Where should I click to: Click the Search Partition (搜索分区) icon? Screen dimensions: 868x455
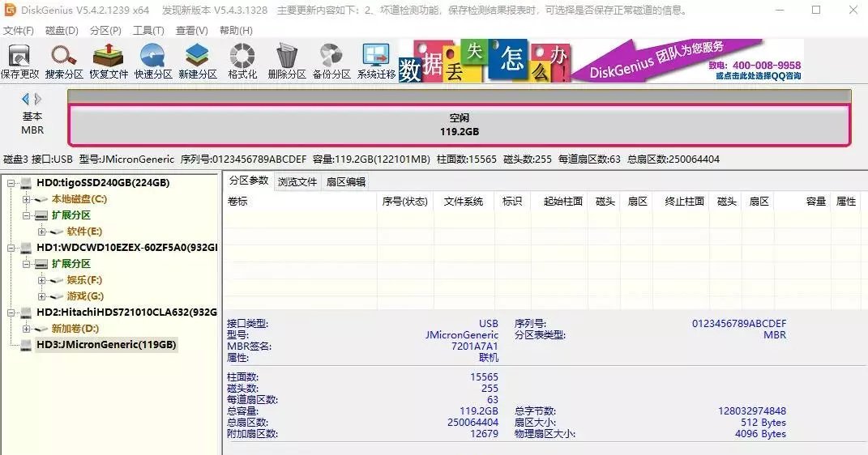pos(64,62)
